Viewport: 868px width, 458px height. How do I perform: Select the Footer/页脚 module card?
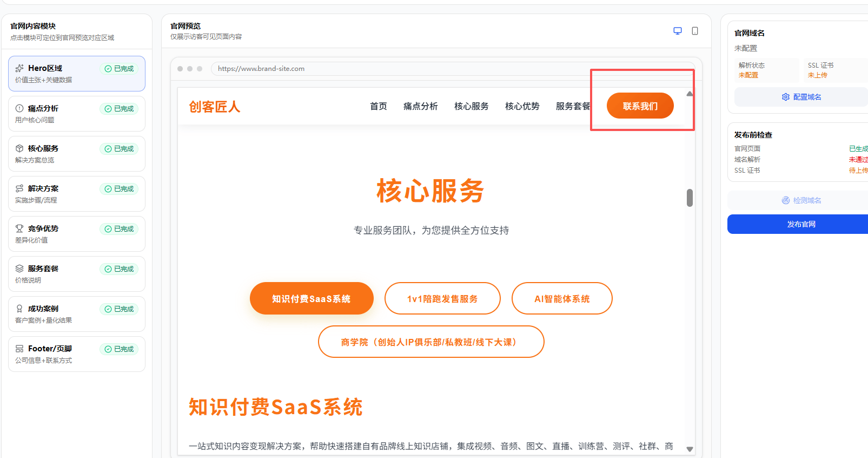[77, 354]
